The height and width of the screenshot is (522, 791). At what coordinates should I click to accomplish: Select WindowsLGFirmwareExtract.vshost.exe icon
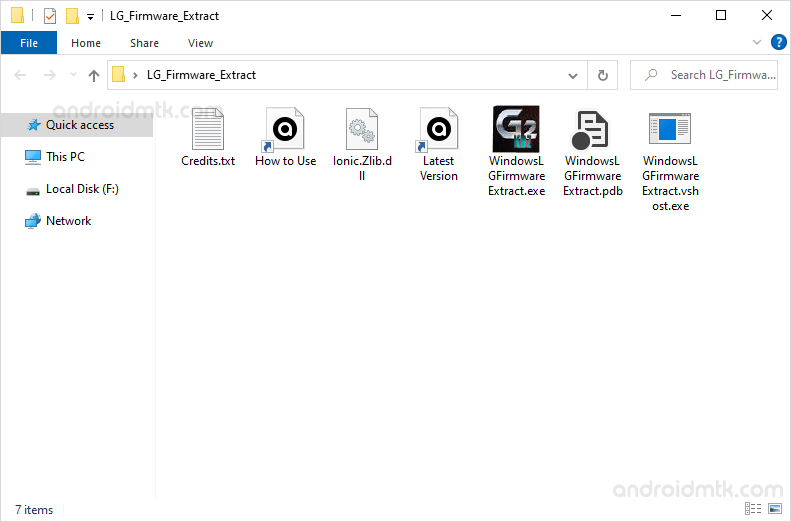click(670, 129)
